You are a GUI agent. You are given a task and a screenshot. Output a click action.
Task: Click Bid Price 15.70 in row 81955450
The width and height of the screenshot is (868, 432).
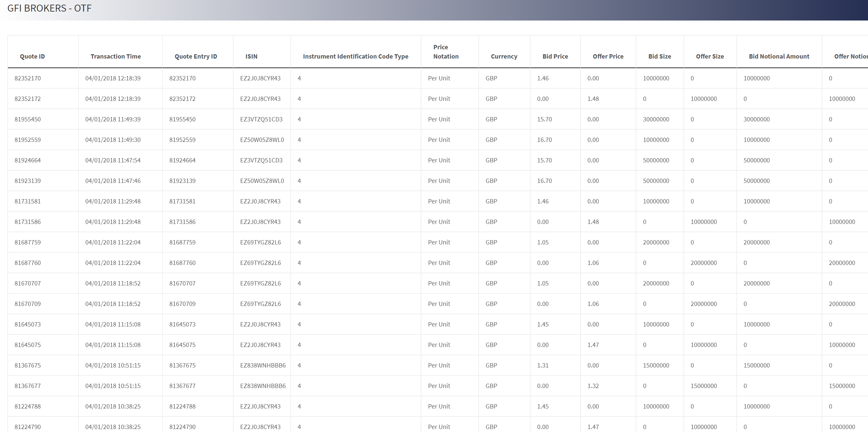coord(544,119)
